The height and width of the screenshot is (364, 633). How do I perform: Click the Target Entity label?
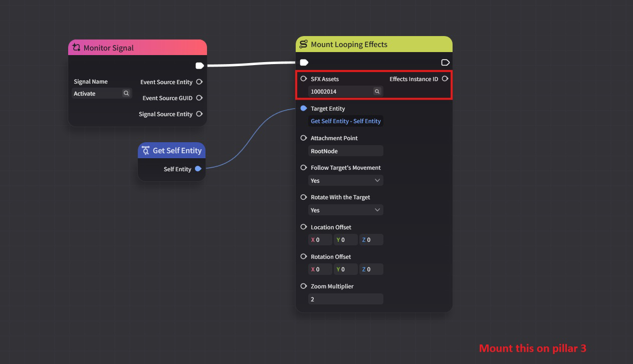328,109
